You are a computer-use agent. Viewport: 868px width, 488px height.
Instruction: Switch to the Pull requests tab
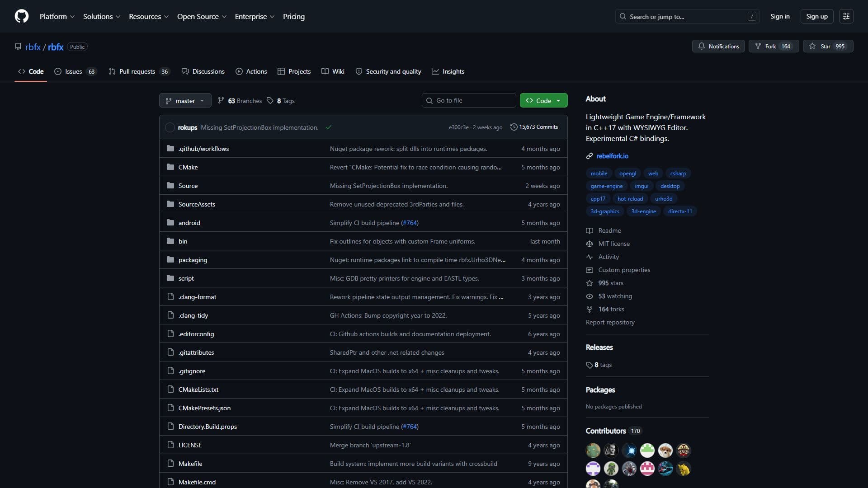tap(139, 71)
